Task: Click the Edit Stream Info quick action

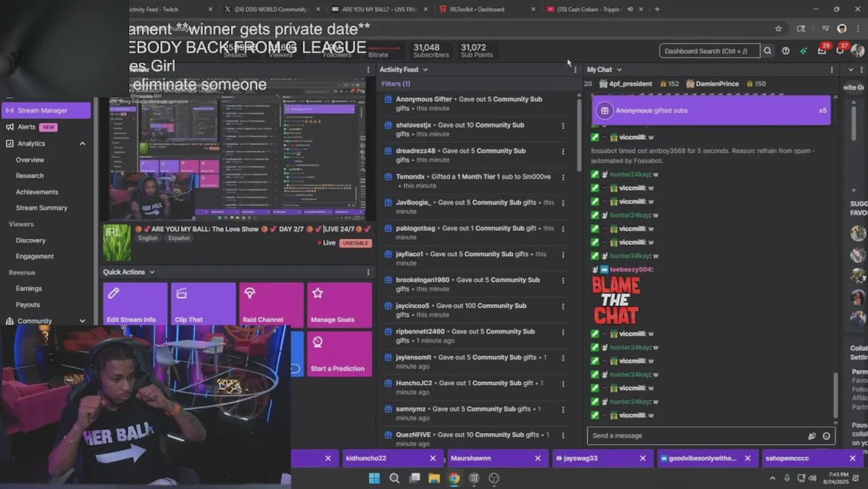Action: (135, 304)
